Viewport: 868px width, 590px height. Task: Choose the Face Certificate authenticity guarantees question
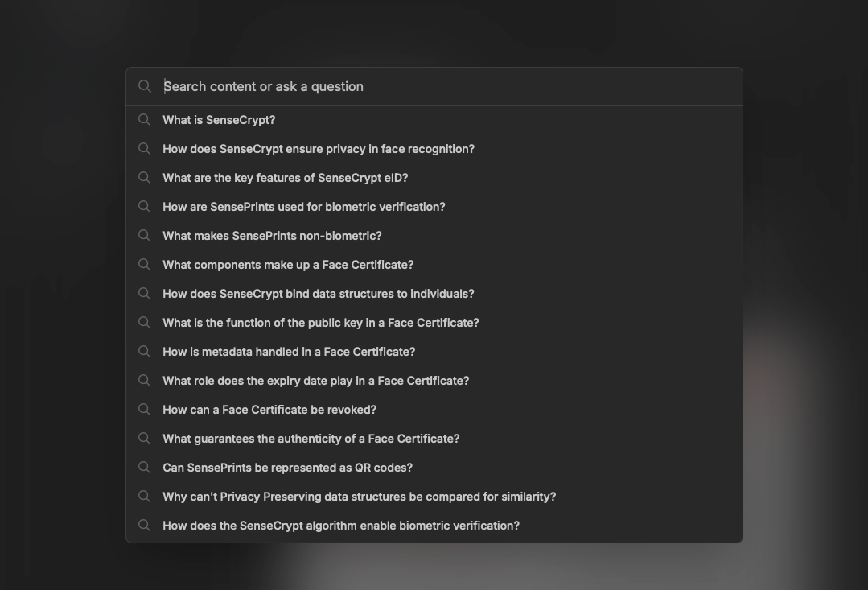[x=311, y=439]
